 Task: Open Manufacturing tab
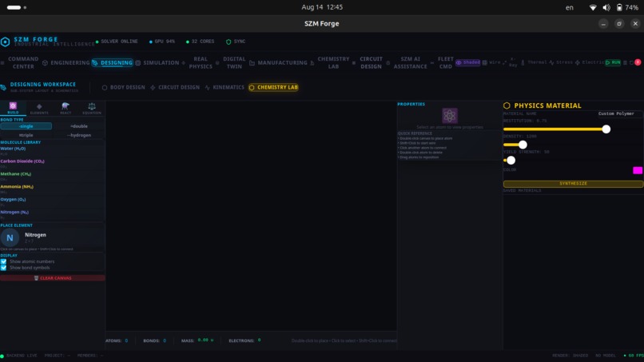(x=279, y=62)
